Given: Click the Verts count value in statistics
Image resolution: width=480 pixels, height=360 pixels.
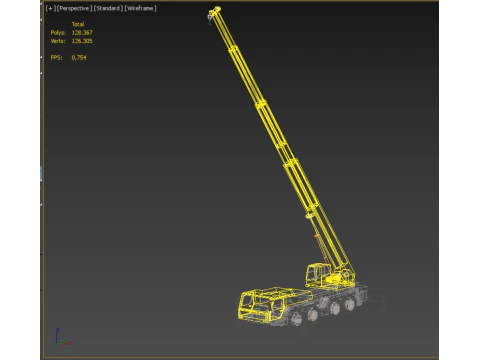Looking at the screenshot, I should click(x=82, y=41).
